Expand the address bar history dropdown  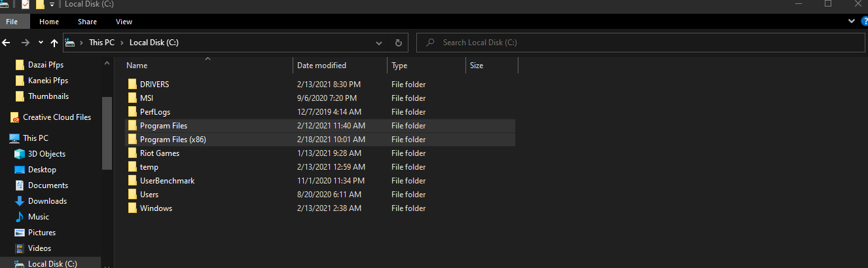[x=379, y=43]
